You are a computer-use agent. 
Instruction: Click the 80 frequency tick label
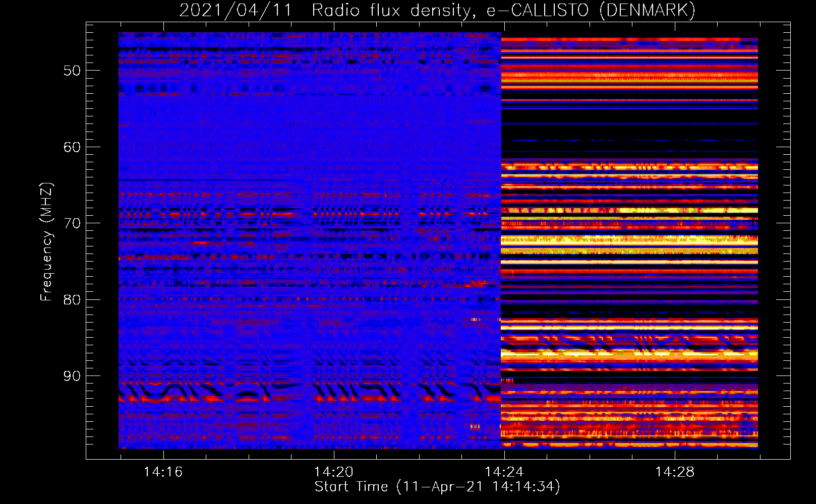coord(72,300)
